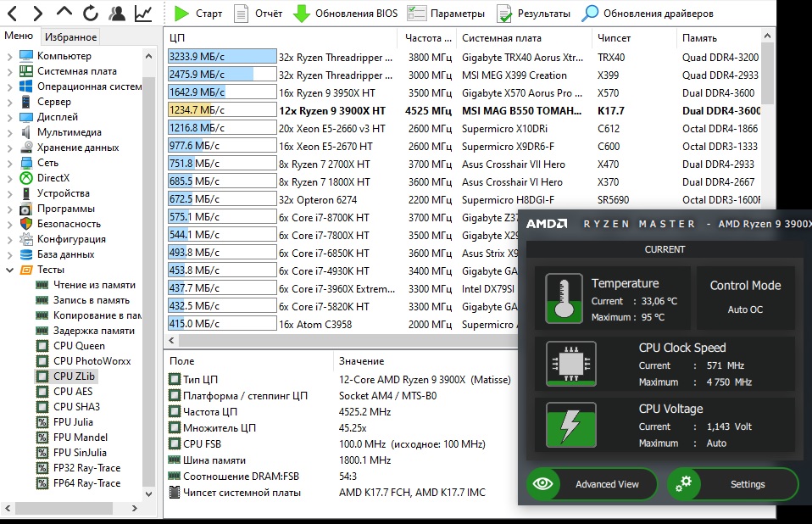Viewport: 812px width, 524px height.
Task: Select Конфигурация icon in tree
Action: [x=26, y=239]
